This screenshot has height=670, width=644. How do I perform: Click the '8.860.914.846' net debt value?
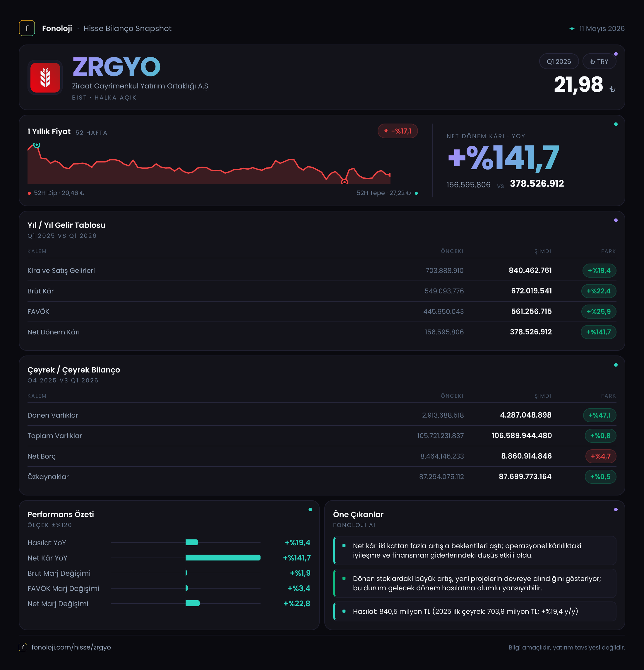coord(527,456)
